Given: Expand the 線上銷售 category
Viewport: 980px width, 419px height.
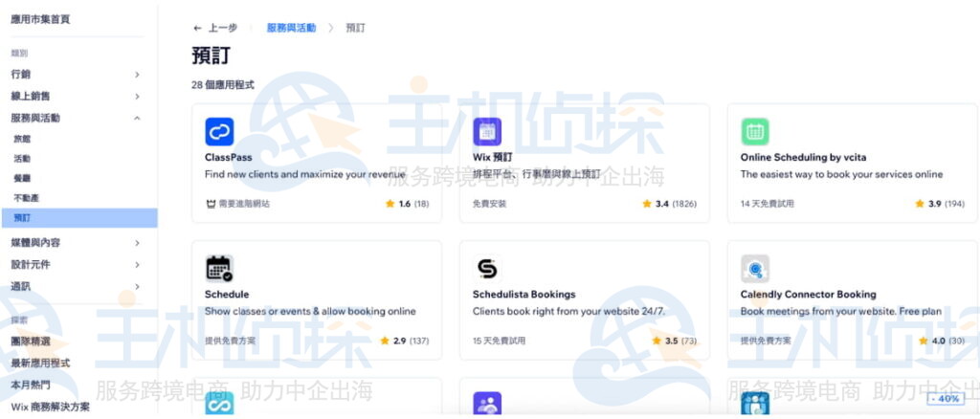Looking at the screenshot, I should [137, 96].
